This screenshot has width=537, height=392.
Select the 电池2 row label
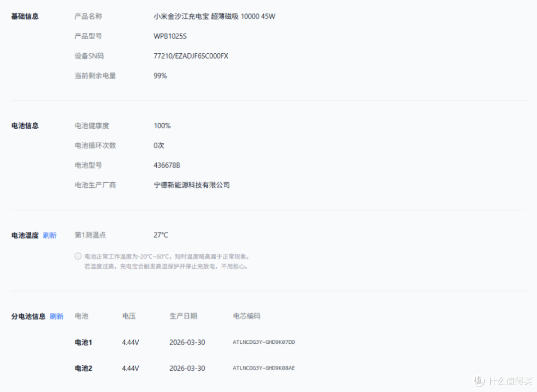point(84,368)
